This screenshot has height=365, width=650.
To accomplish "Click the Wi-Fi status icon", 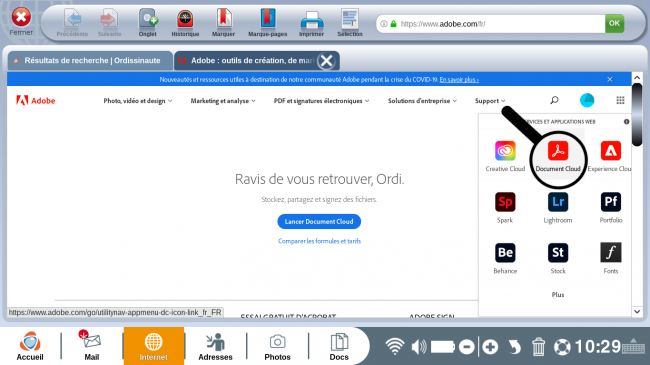I will point(395,346).
